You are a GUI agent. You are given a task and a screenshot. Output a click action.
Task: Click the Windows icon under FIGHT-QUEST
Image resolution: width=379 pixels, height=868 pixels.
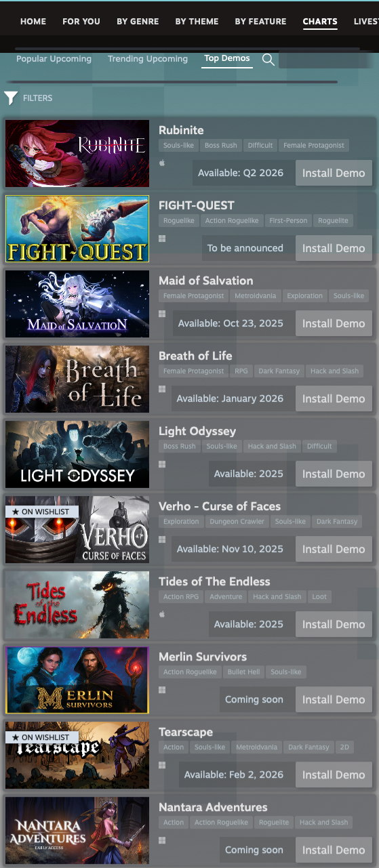(x=162, y=239)
